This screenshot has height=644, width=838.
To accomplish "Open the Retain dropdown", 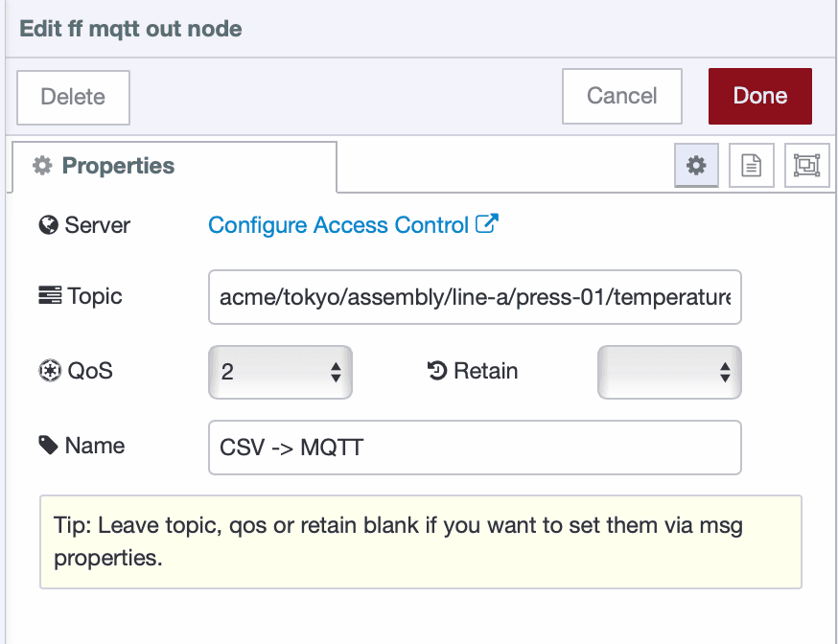I will click(x=668, y=372).
